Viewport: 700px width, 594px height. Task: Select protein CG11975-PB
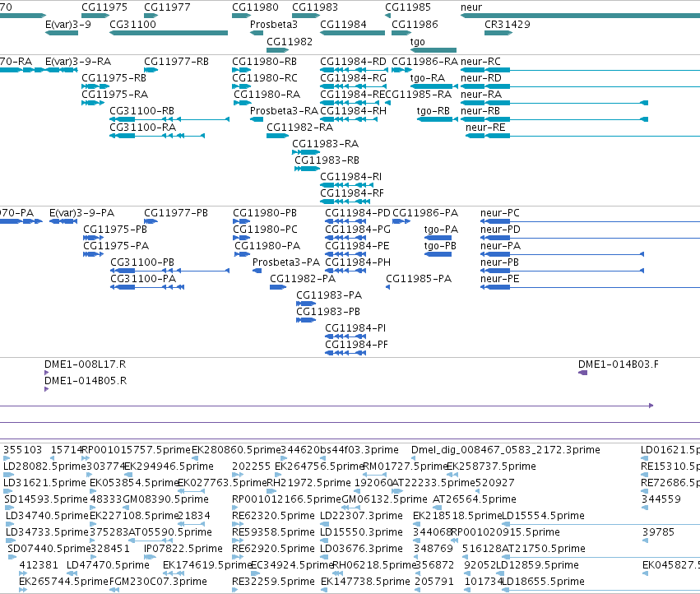115,230
